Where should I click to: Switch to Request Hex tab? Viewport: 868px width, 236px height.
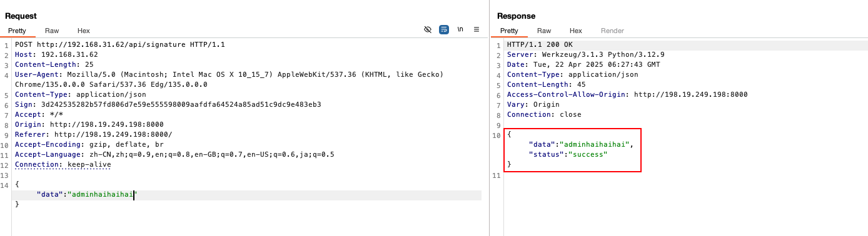pyautogui.click(x=84, y=31)
